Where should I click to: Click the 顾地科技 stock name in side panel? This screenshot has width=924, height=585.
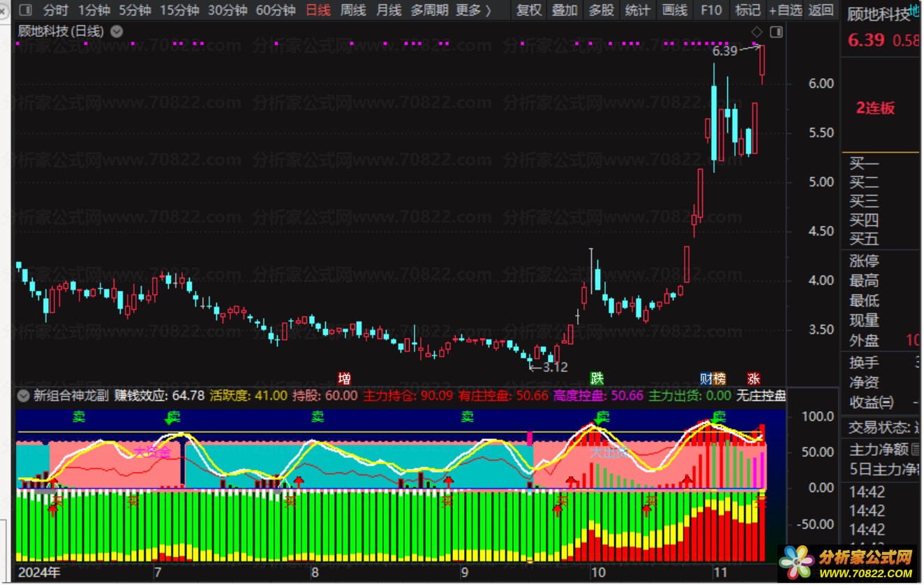pyautogui.click(x=878, y=14)
